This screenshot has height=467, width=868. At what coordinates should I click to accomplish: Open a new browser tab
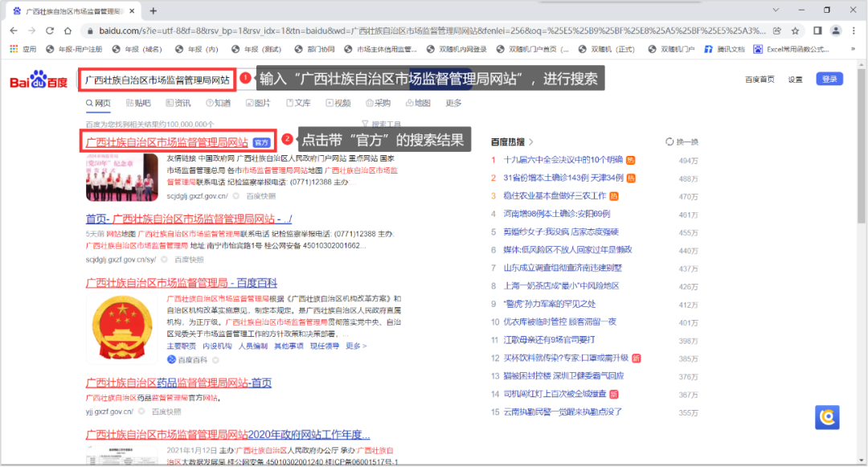click(x=154, y=10)
